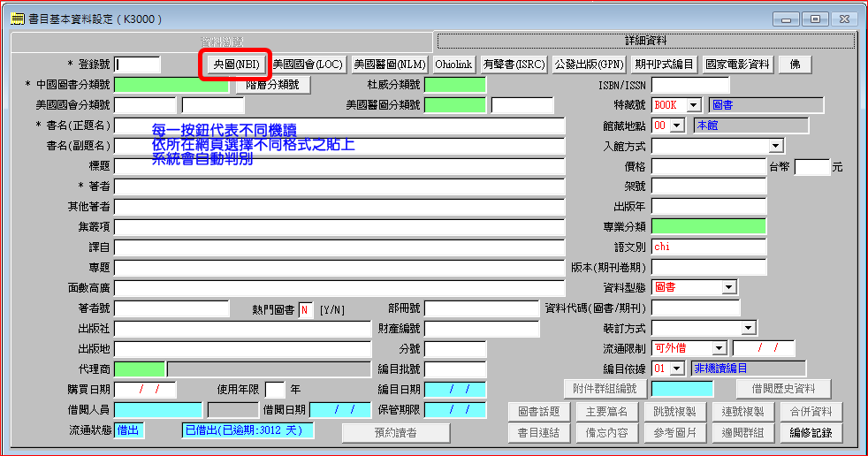Click the green 代理商 code field
The image size is (868, 456).
(x=140, y=369)
